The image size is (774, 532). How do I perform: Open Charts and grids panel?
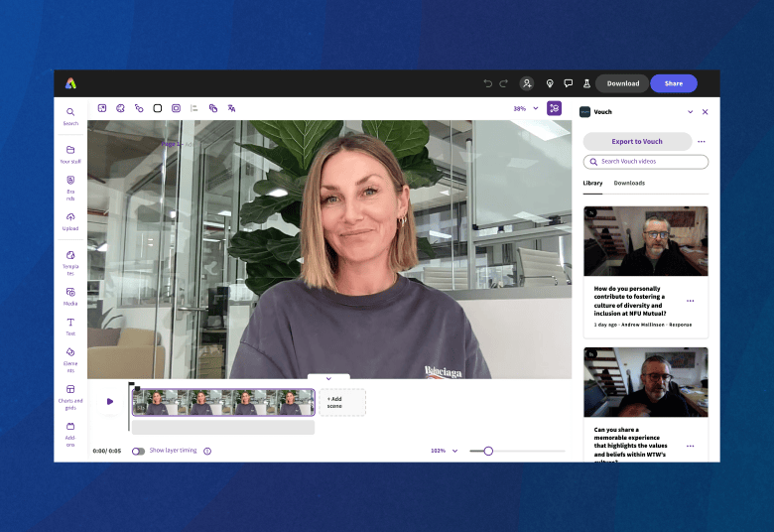(70, 397)
